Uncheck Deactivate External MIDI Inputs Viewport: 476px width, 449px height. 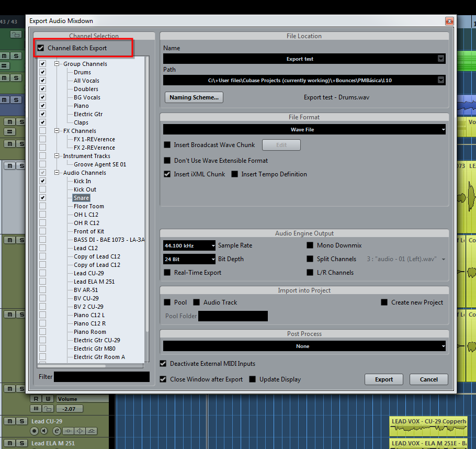163,364
